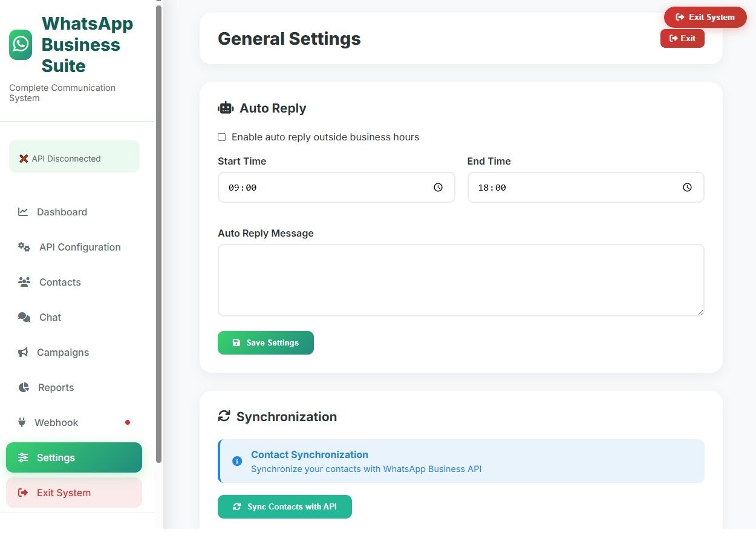Click Sync Contacts with API button

pyautogui.click(x=285, y=507)
